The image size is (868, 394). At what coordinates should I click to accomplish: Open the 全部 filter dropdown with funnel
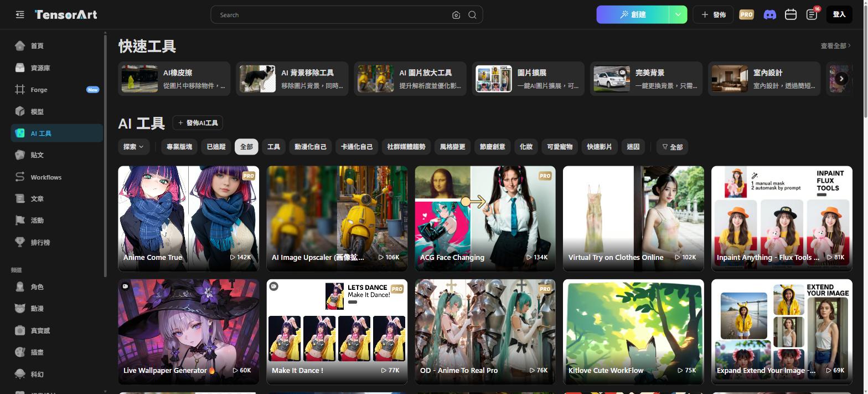pos(672,147)
